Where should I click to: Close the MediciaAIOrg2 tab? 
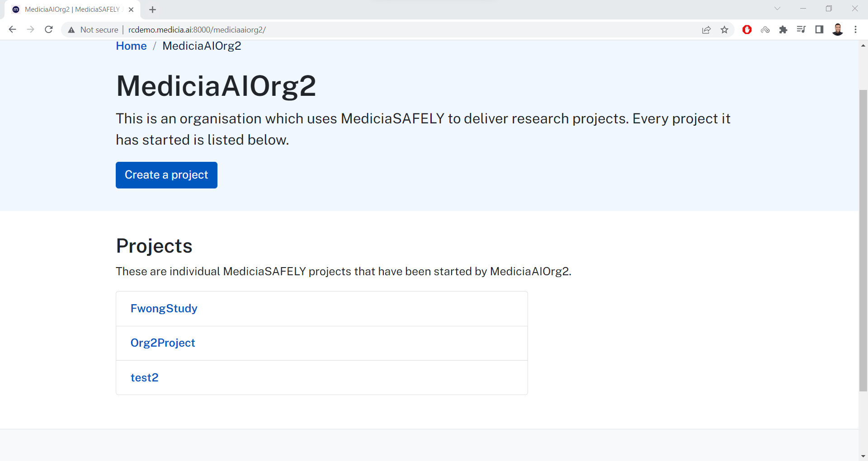pos(131,9)
